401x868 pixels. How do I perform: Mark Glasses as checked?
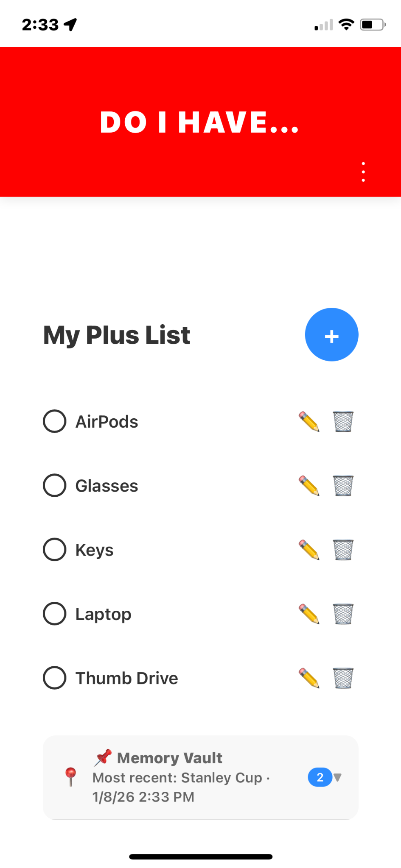pos(55,485)
